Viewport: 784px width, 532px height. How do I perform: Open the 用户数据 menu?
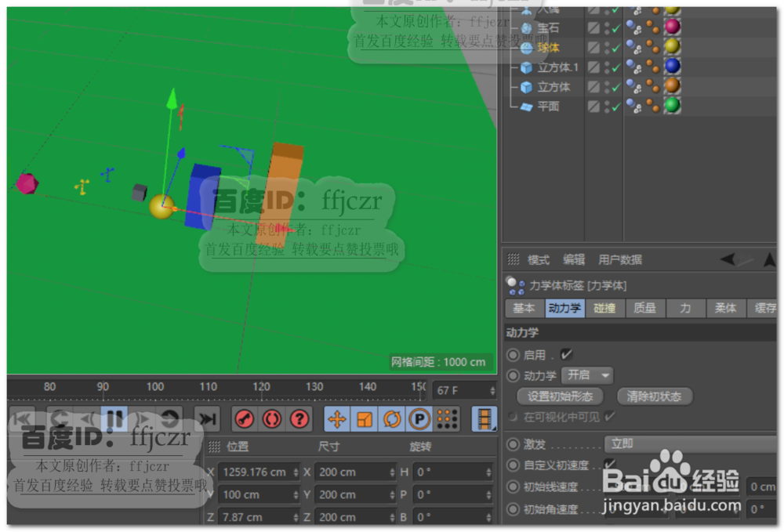pyautogui.click(x=620, y=259)
